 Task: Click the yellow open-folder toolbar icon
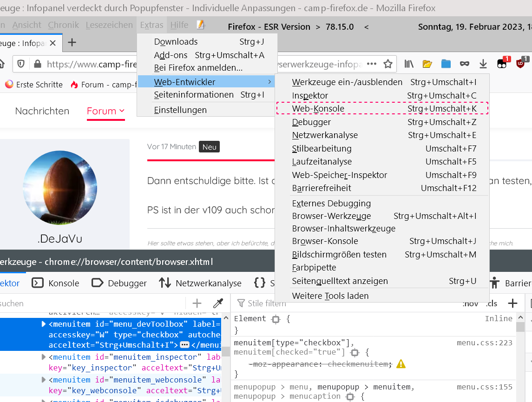(427, 64)
